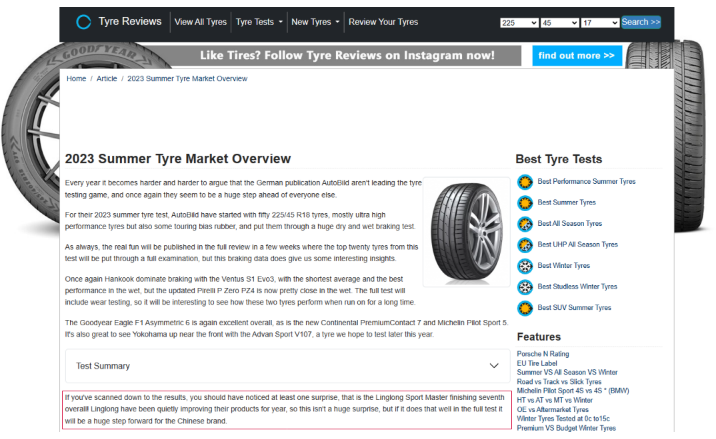
Task: Click the sun icon beside Best SUV Summer Tyres
Action: pyautogui.click(x=525, y=308)
